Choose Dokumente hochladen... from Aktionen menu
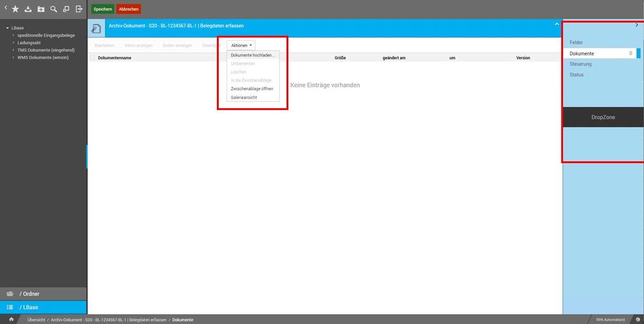Screen dimensions: 644x324 (253, 55)
